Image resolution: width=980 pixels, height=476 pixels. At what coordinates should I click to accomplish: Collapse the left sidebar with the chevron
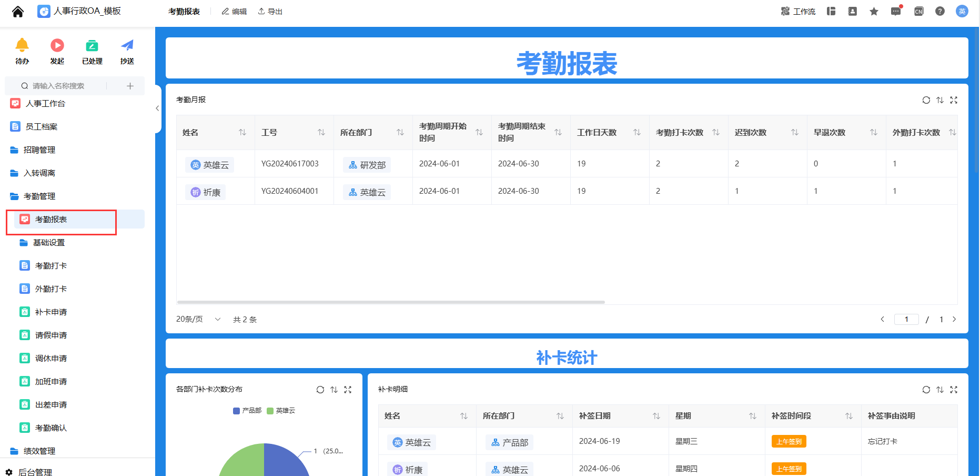point(157,108)
